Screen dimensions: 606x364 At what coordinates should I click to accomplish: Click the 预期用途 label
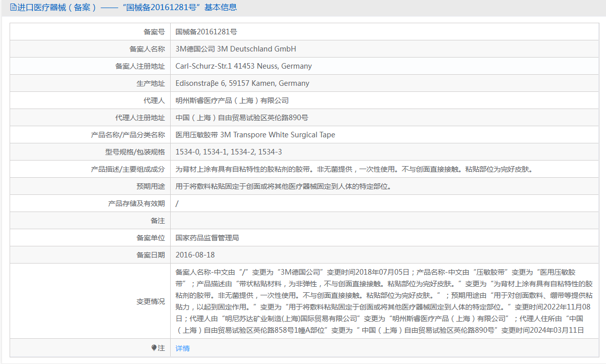(150, 186)
